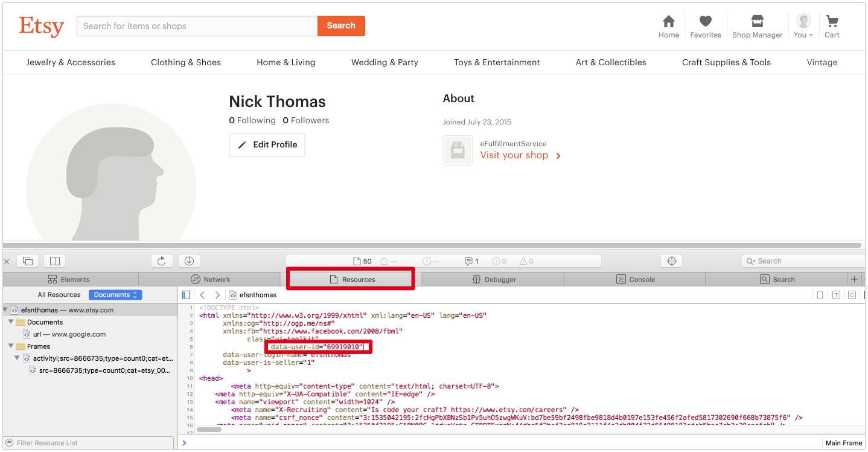
Task: Close the Web Inspector with the X
Action: tap(7, 262)
